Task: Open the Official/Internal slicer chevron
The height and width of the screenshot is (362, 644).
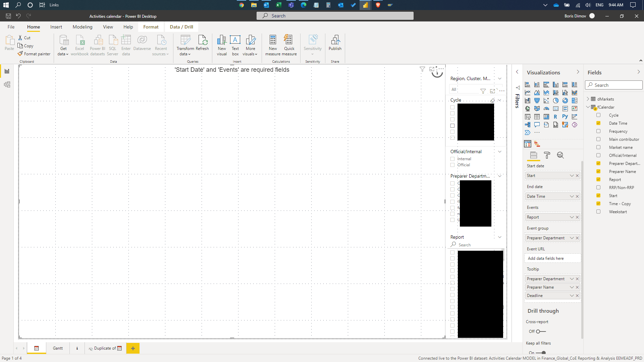Action: click(x=500, y=152)
